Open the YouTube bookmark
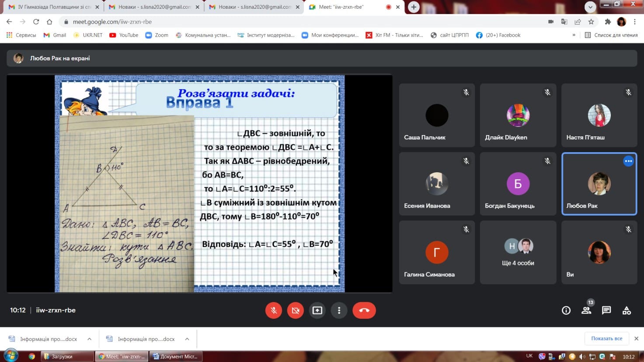 click(x=124, y=35)
